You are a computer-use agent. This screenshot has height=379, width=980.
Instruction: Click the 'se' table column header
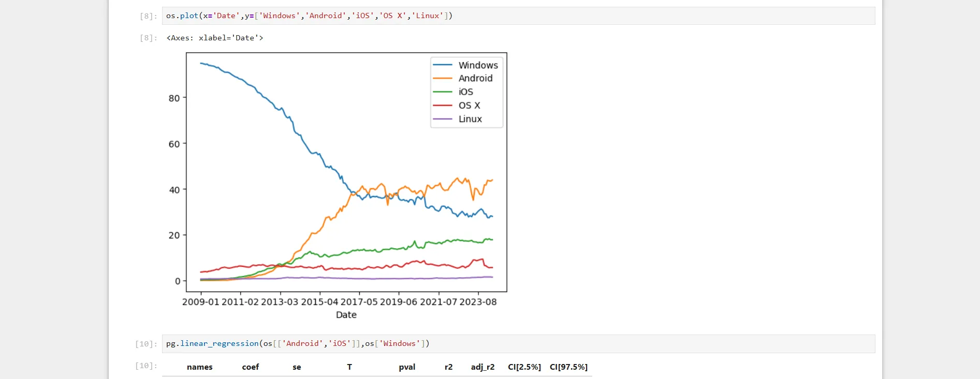pos(297,367)
